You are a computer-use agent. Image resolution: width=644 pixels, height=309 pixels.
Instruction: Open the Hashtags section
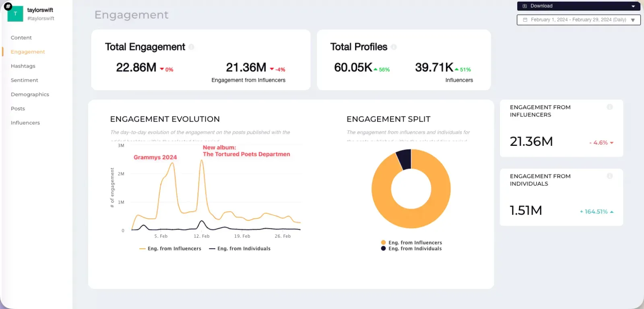23,66
